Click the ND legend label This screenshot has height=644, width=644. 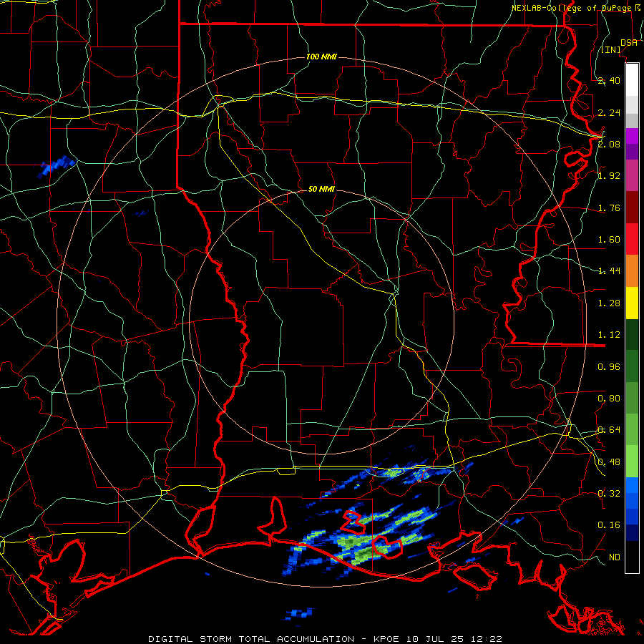pyautogui.click(x=615, y=557)
